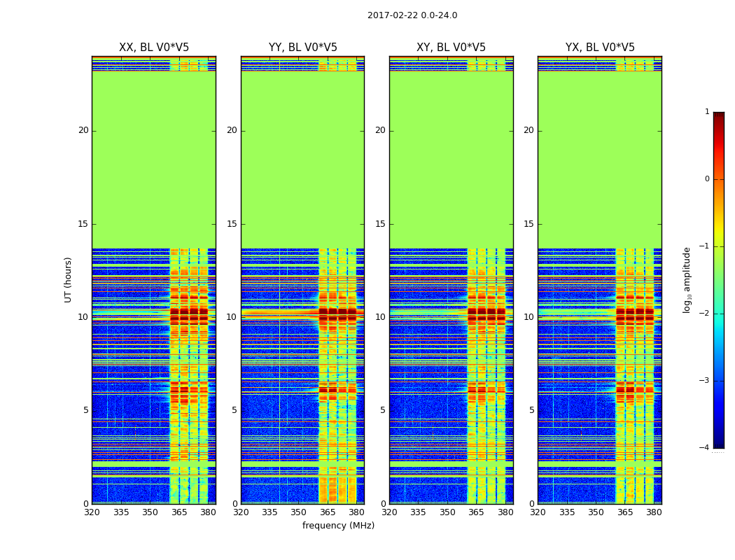Click the green flagged block in XX panel
Screen dimensions: 735x560
click(x=153, y=161)
